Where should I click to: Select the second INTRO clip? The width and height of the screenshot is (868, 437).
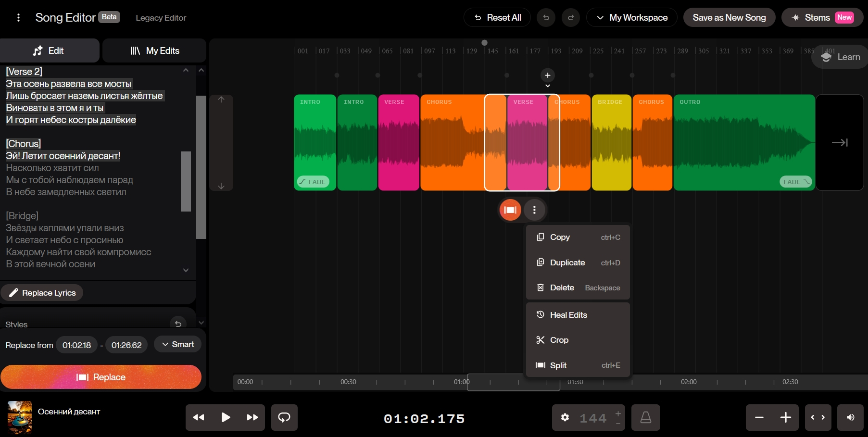click(x=357, y=142)
